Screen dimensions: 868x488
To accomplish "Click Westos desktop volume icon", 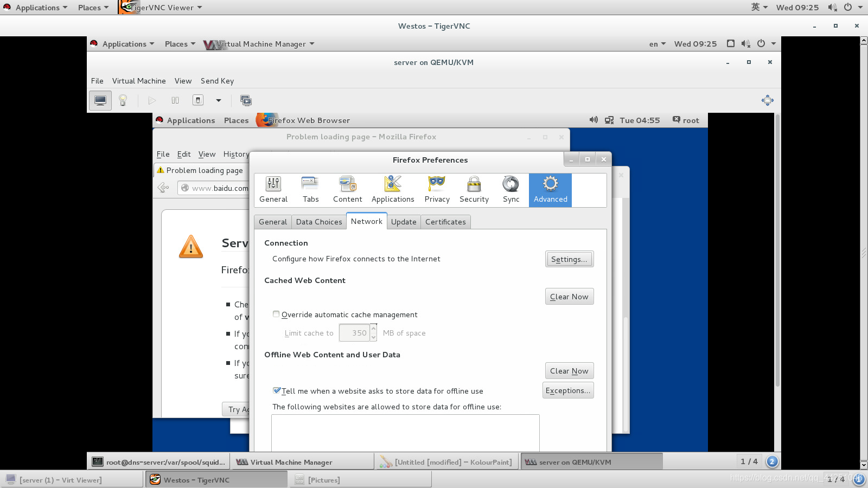I will [x=746, y=43].
